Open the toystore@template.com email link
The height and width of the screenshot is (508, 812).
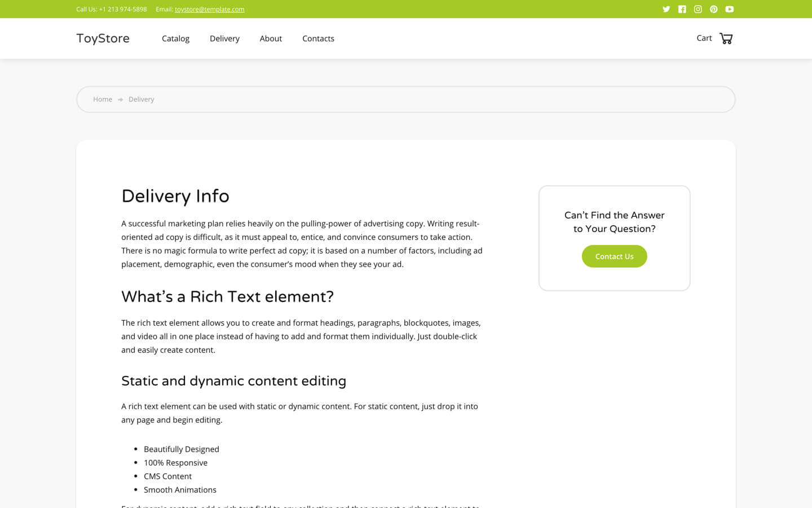click(x=209, y=9)
